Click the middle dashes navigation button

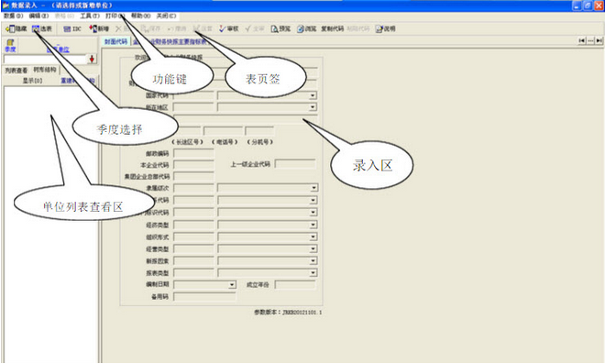[x=590, y=40]
